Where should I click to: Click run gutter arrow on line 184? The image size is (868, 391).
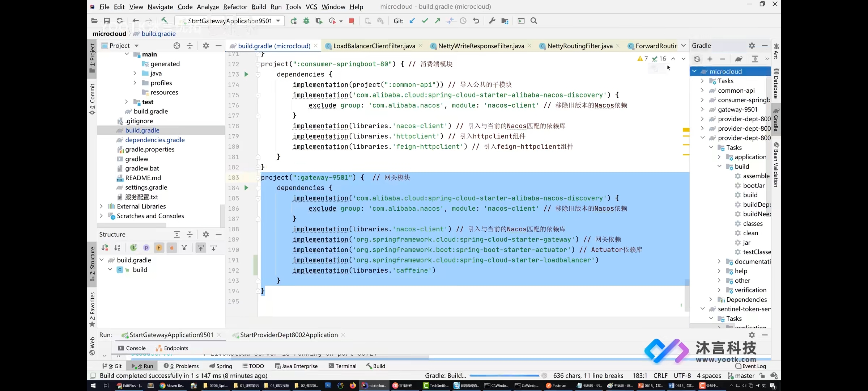pyautogui.click(x=246, y=188)
